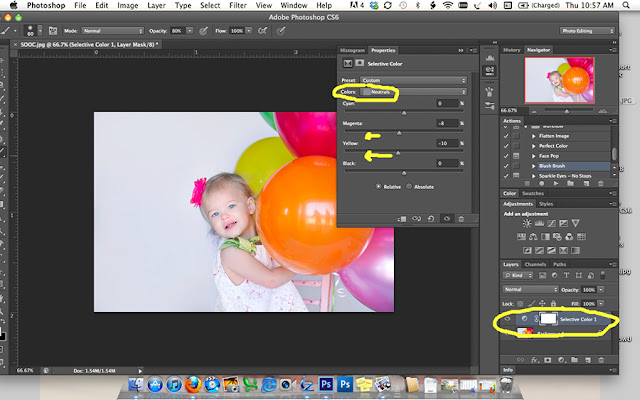This screenshot has height=400, width=640.
Task: Hide the Selective Color 1 layer
Action: 509,319
